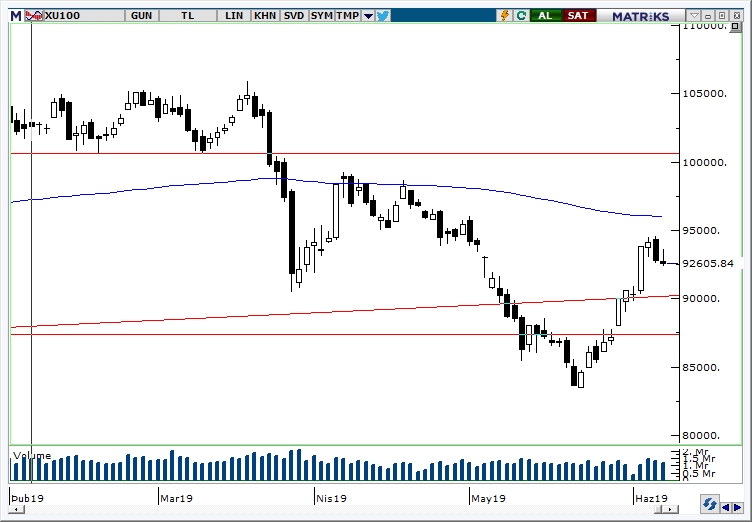This screenshot has height=522, width=752.
Task: Change the TL currency setting
Action: pos(188,15)
